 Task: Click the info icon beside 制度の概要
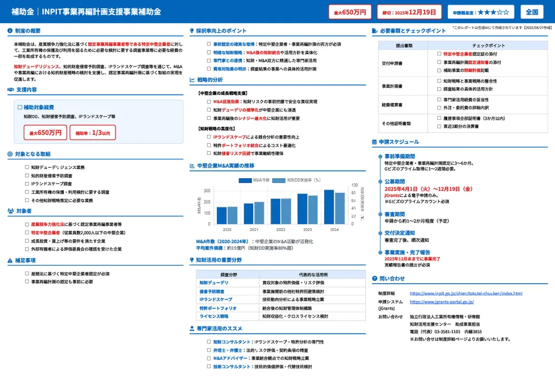[10, 31]
